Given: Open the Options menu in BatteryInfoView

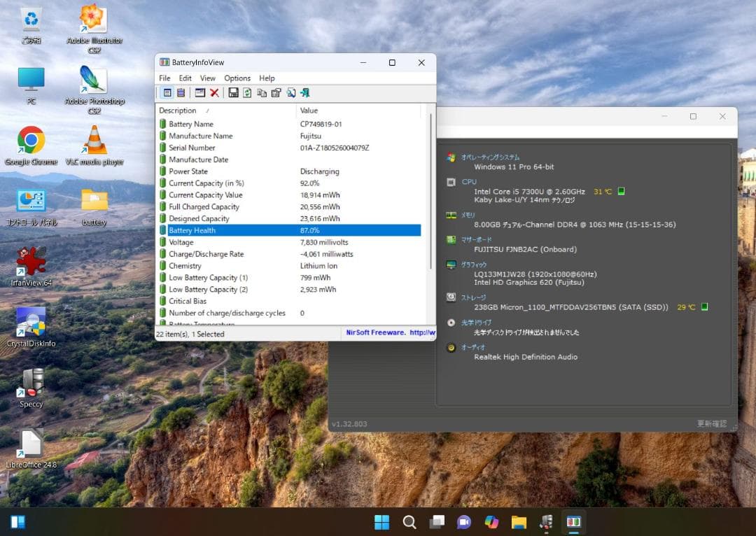Looking at the screenshot, I should 237,78.
